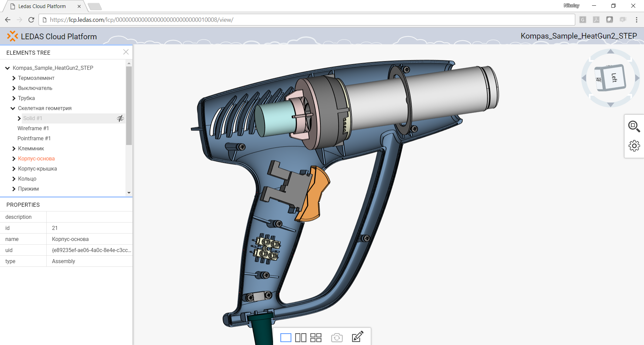This screenshot has width=644, height=345.
Task: Select the Кольцо tree item
Action: tap(27, 179)
